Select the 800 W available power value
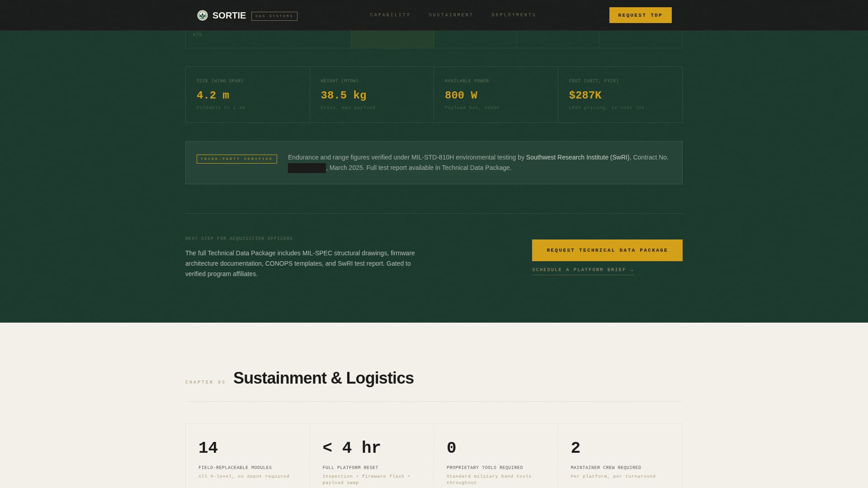Viewport: 868px width, 488px height. point(461,95)
